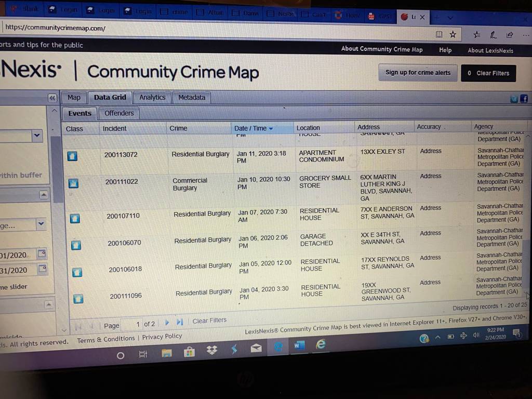
Task: Click Sign up for crime alerts
Action: coord(418,73)
